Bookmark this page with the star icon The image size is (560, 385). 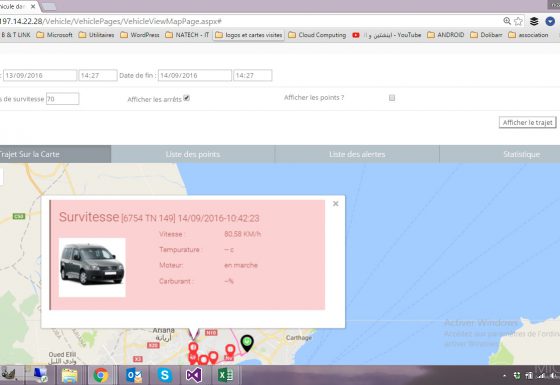point(518,21)
